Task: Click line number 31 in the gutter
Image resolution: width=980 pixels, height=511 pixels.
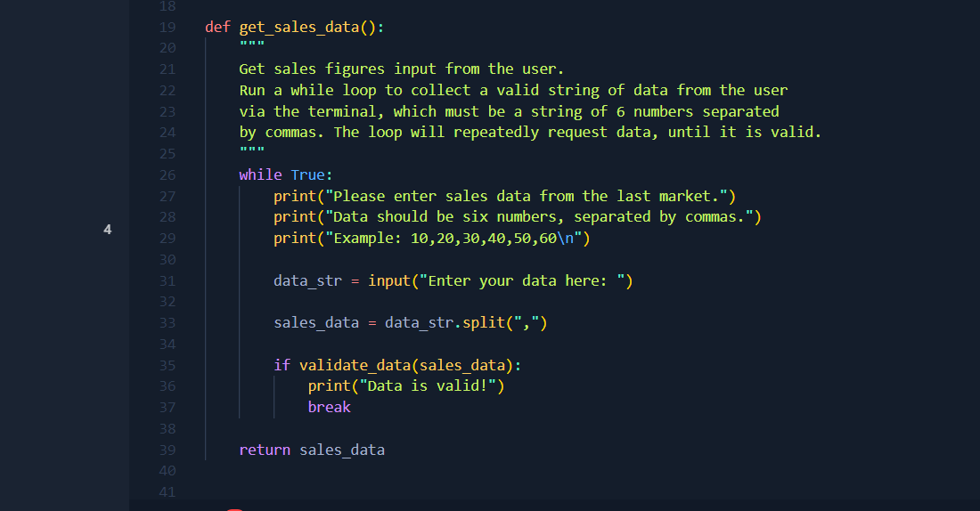Action: click(x=167, y=281)
